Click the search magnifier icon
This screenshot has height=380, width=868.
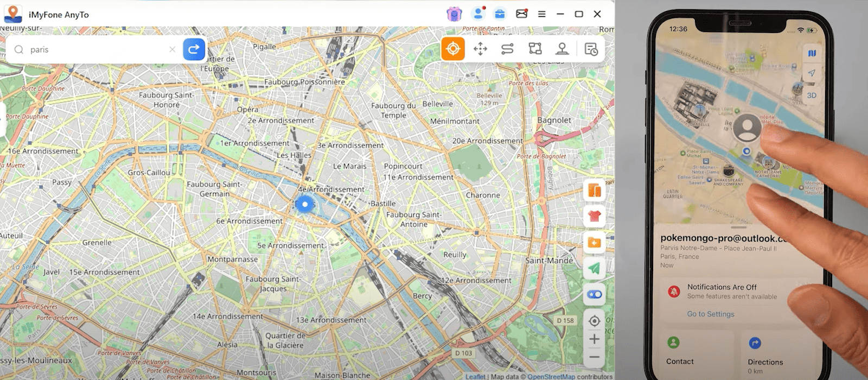tap(19, 49)
